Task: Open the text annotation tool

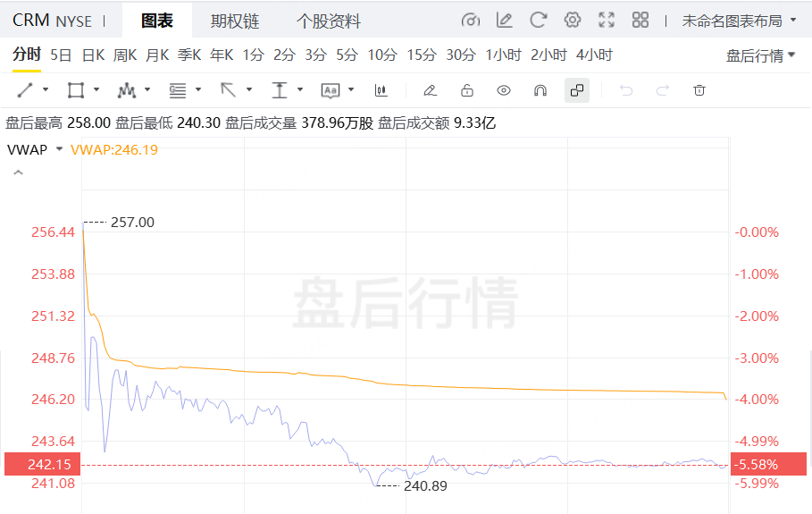Action: click(x=331, y=90)
